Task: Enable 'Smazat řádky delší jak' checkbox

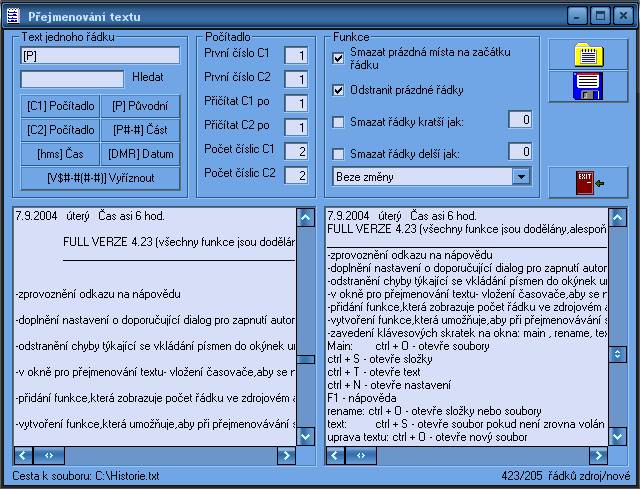Action: 338,154
